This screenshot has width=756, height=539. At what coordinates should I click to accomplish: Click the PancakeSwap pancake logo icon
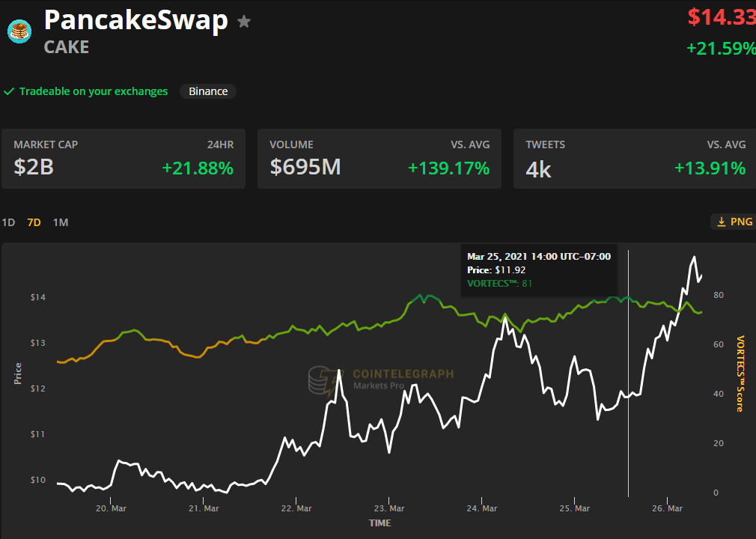(19, 31)
